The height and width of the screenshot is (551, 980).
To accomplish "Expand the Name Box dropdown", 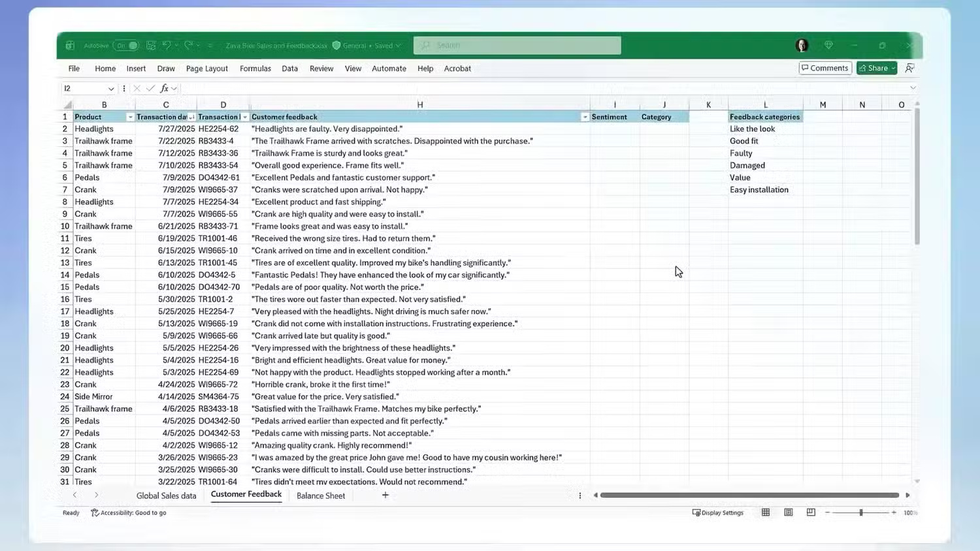I will (110, 88).
